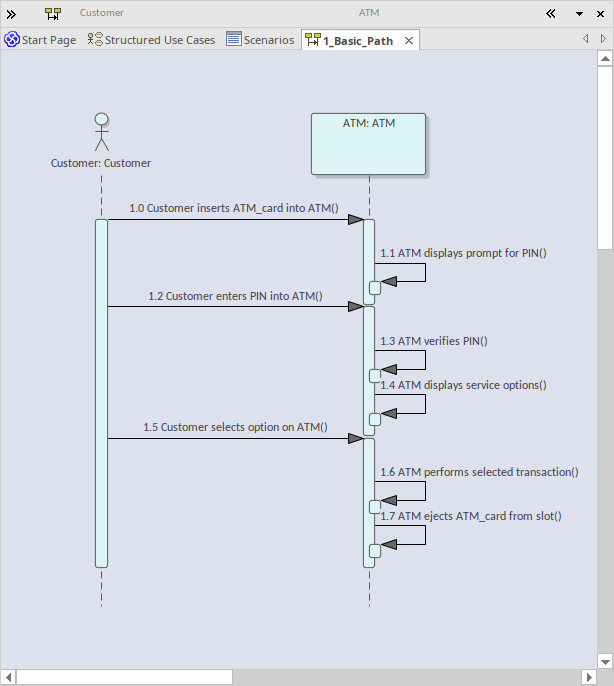Open the top-right dropdown arrow menu
Viewport: 614px width, 686px height.
pos(579,14)
